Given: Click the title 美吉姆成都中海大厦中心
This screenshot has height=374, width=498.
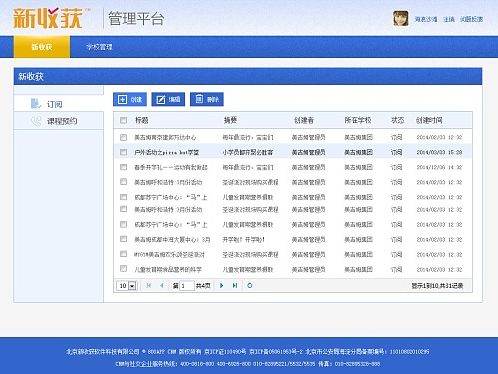Looking at the screenshot, I should 172,239.
